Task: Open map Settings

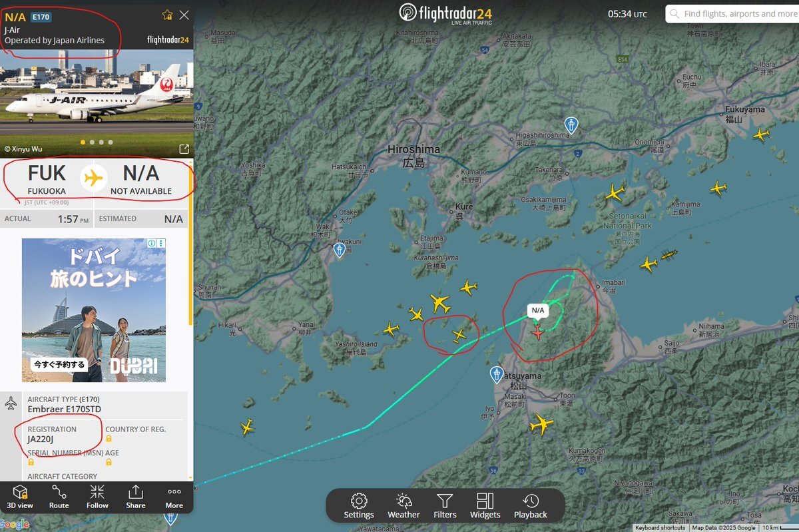Action: point(359,506)
